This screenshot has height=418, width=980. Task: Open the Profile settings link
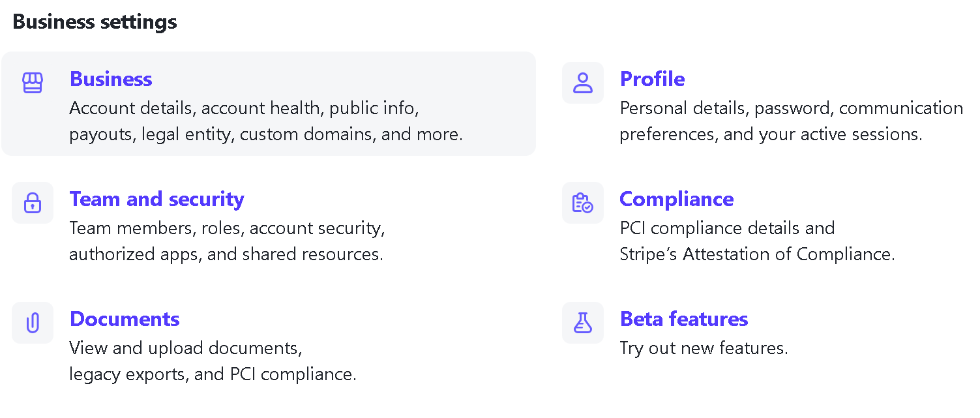pos(652,79)
